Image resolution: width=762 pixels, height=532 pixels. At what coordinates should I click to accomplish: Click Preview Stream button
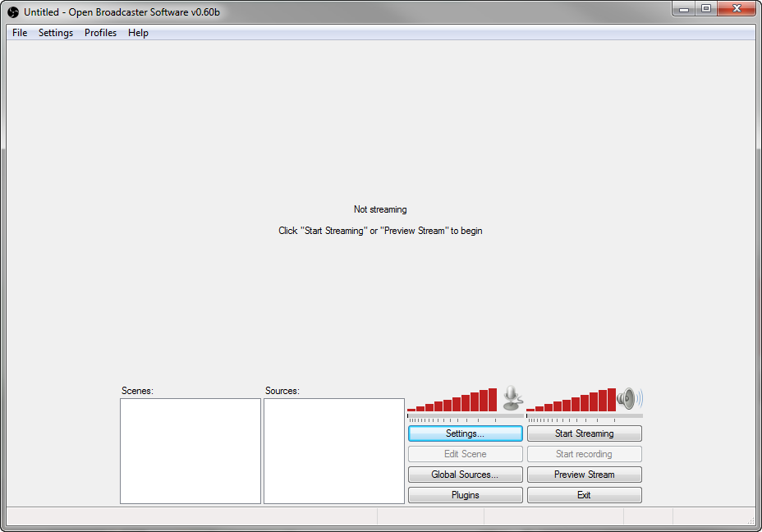[x=584, y=475]
